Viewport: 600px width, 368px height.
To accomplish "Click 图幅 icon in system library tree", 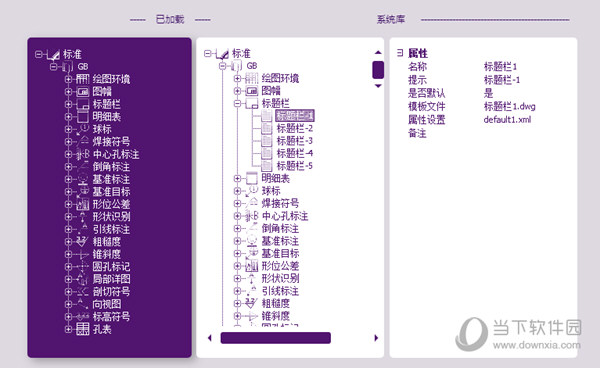I will (x=251, y=91).
